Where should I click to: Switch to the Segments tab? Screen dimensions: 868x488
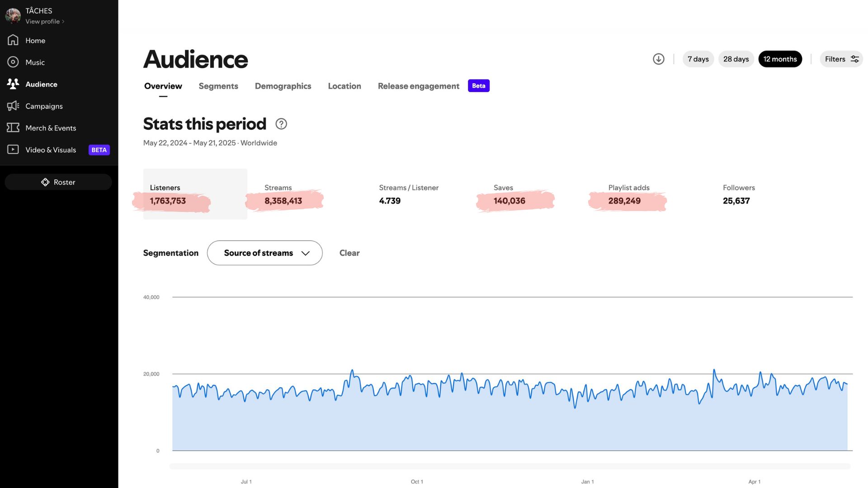coord(218,86)
